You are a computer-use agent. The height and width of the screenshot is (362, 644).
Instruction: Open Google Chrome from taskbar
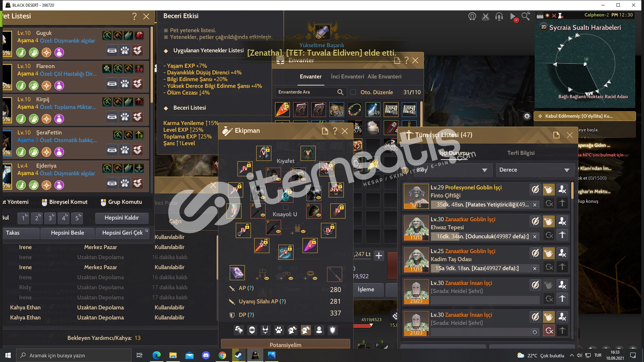(222, 355)
